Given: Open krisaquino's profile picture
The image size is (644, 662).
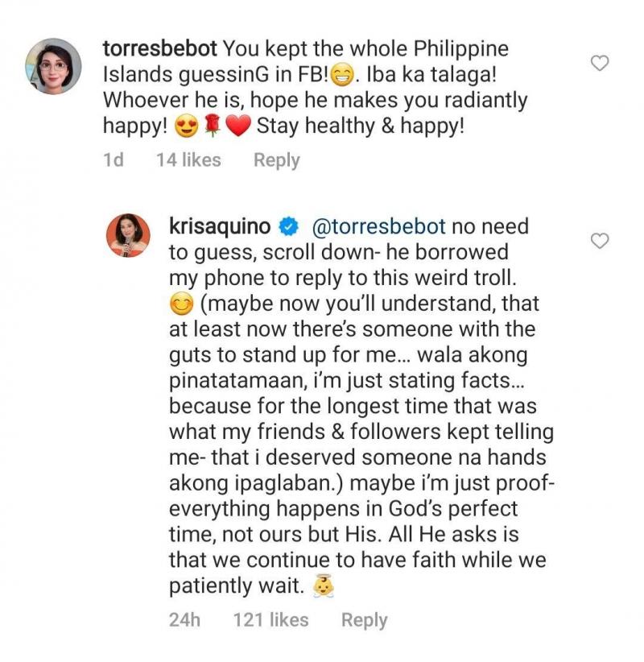Looking at the screenshot, I should (125, 236).
